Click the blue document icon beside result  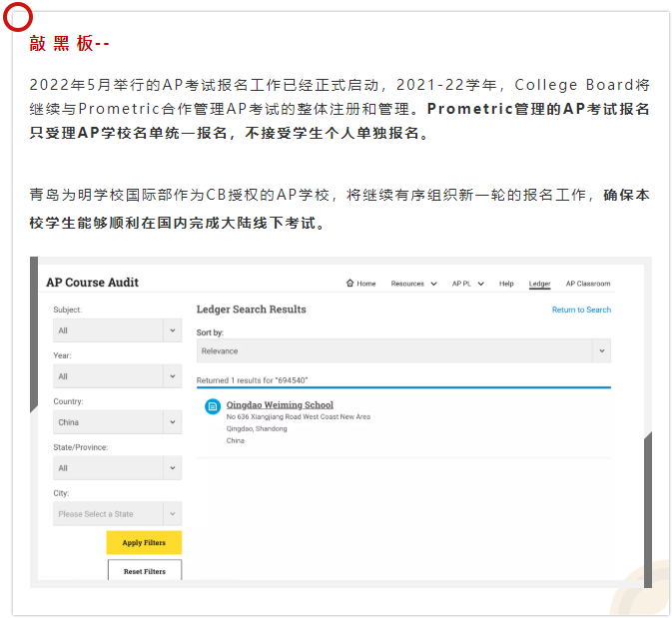click(213, 406)
